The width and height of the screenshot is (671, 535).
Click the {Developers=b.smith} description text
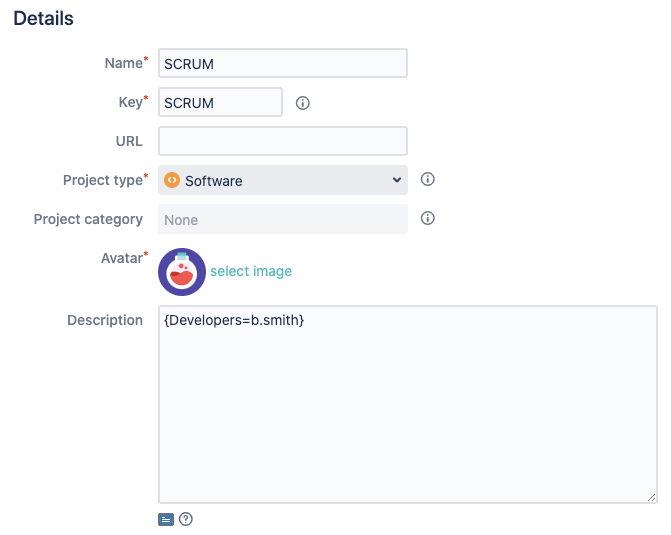(234, 320)
